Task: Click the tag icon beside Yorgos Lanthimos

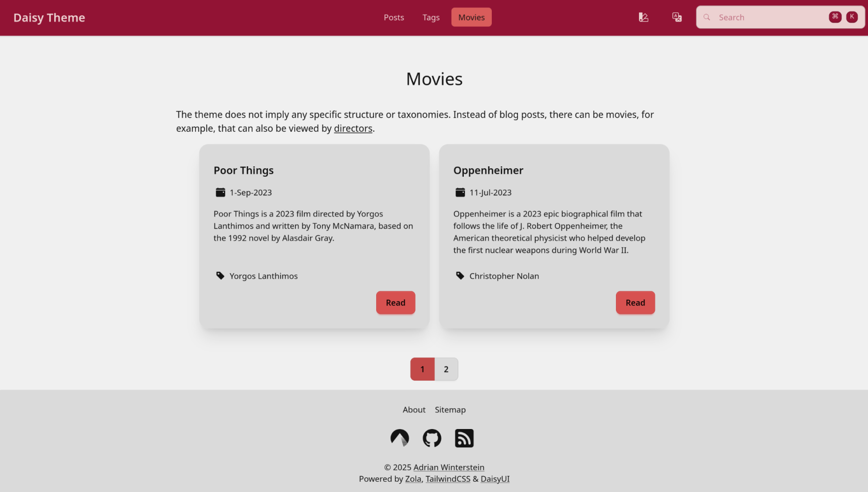Action: coord(220,276)
